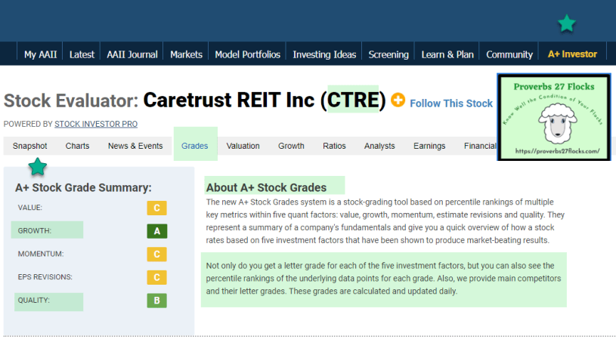Click the Growth grade A badge

point(156,231)
